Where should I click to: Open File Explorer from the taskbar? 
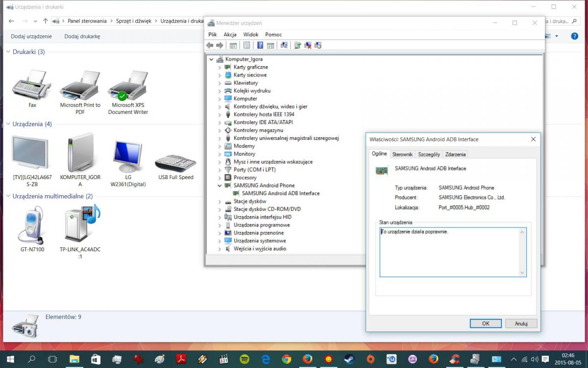coord(74,359)
